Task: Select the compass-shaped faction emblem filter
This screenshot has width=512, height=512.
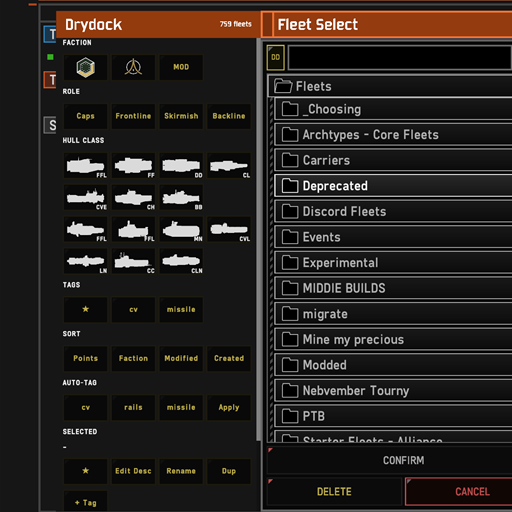Action: 133,67
